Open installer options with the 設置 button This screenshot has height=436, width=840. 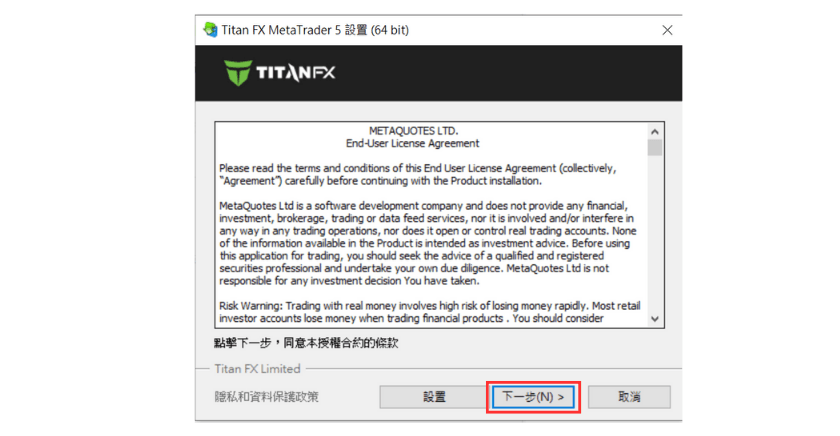(x=434, y=397)
